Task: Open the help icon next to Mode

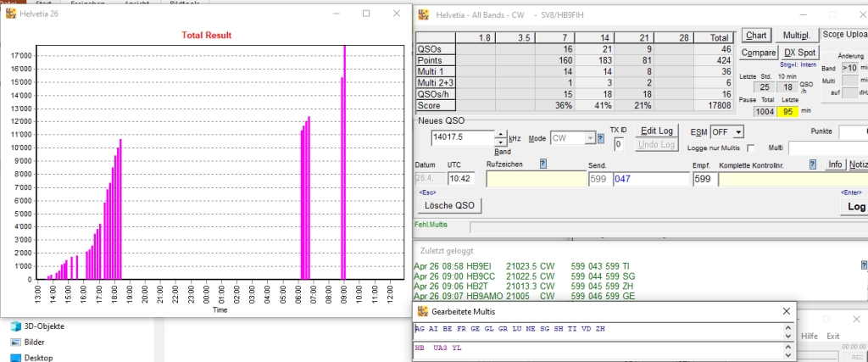Action: click(601, 138)
